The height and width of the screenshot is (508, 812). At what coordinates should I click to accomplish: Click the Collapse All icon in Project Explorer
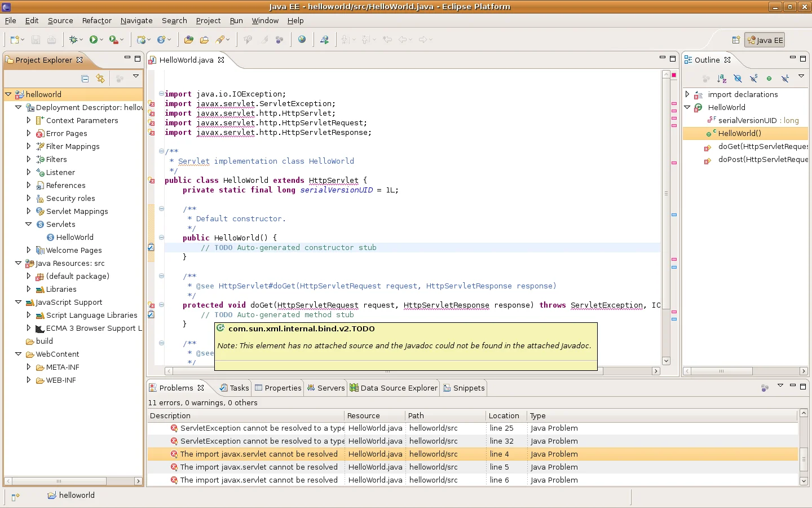[85, 78]
